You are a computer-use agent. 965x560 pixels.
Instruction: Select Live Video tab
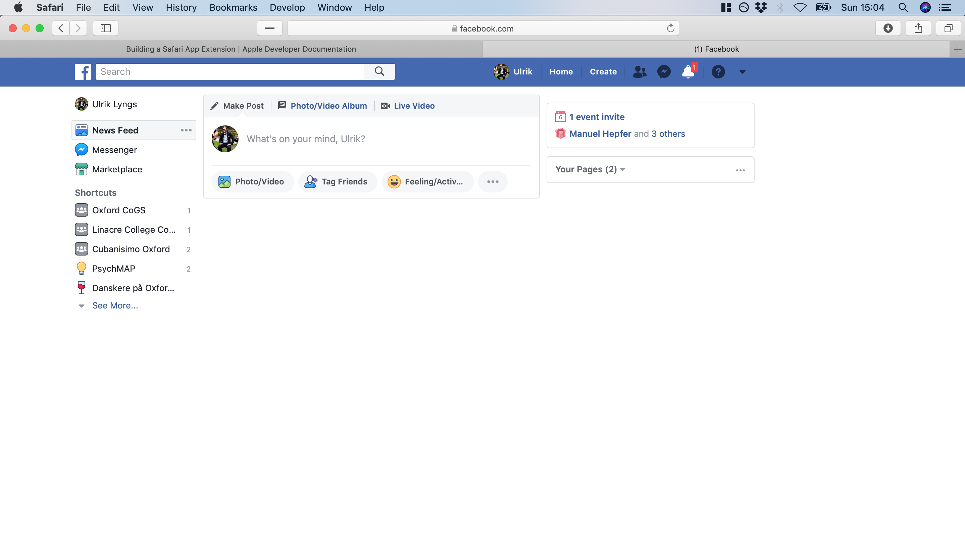[x=407, y=106]
